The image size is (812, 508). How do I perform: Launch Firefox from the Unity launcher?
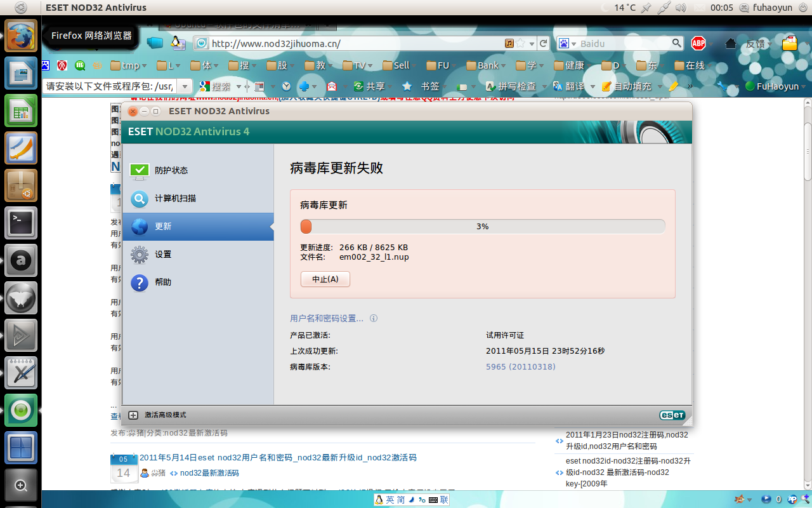21,36
